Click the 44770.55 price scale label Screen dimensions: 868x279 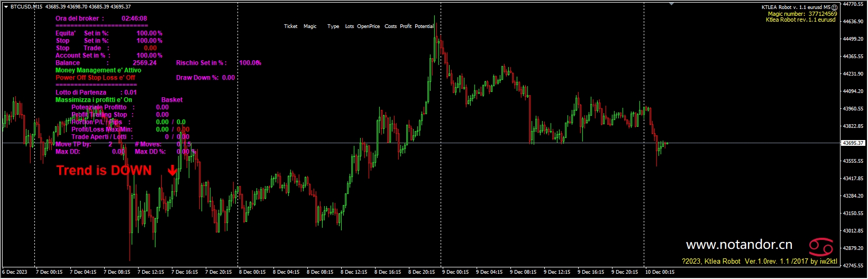tap(853, 4)
